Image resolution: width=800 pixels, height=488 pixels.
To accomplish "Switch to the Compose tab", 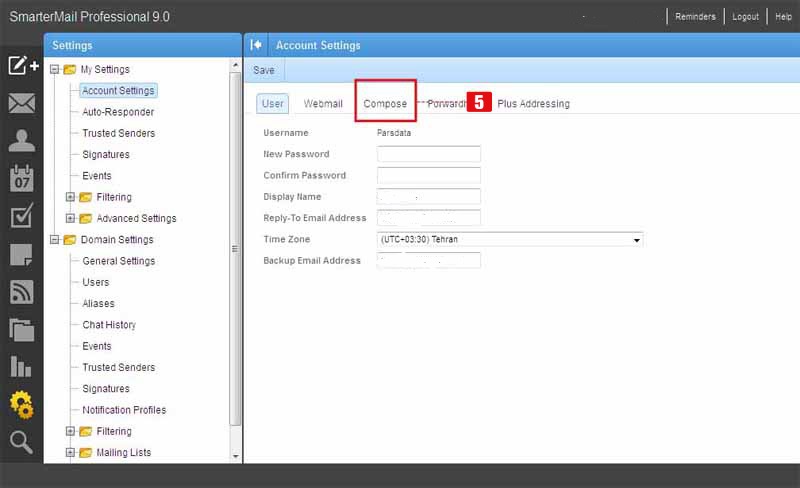I will (x=385, y=104).
